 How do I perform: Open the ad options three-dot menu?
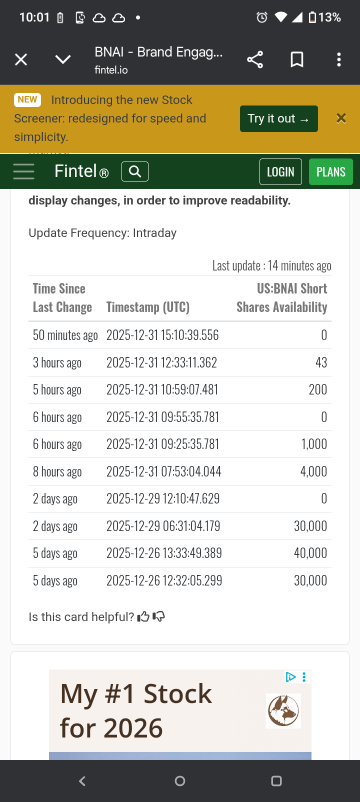(304, 677)
